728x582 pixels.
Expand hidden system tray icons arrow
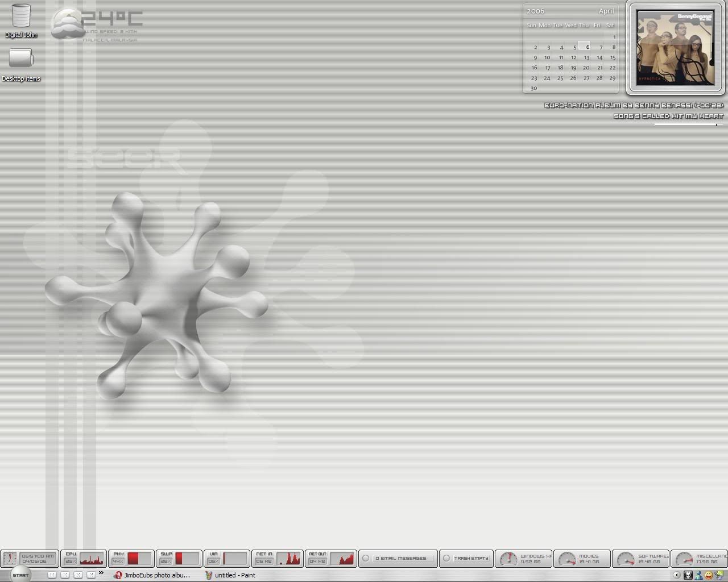pos(677,575)
